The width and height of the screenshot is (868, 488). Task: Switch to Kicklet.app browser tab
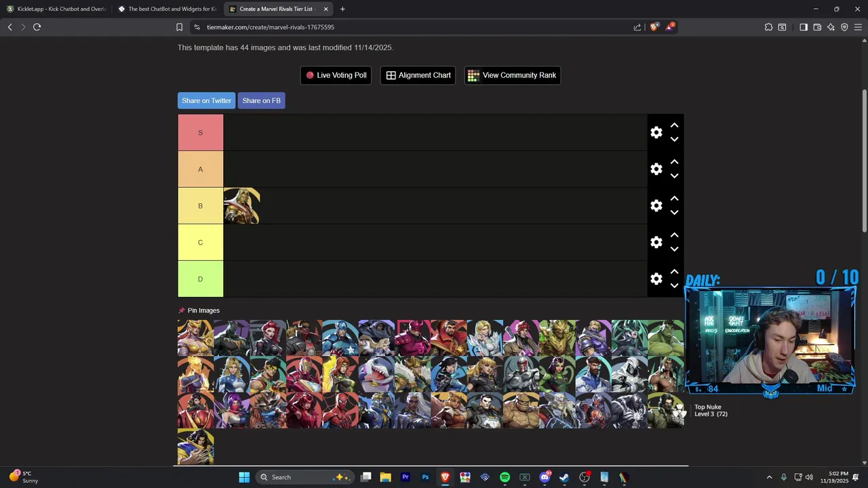(56, 9)
